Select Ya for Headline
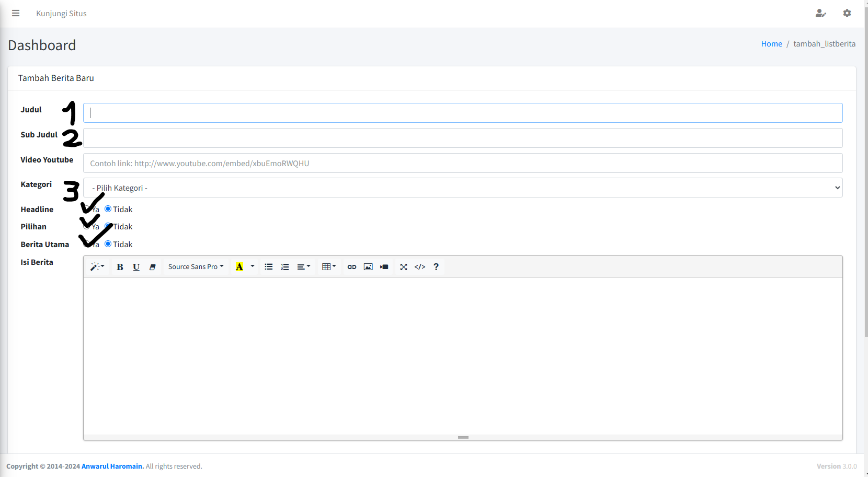868x477 pixels. (x=87, y=209)
